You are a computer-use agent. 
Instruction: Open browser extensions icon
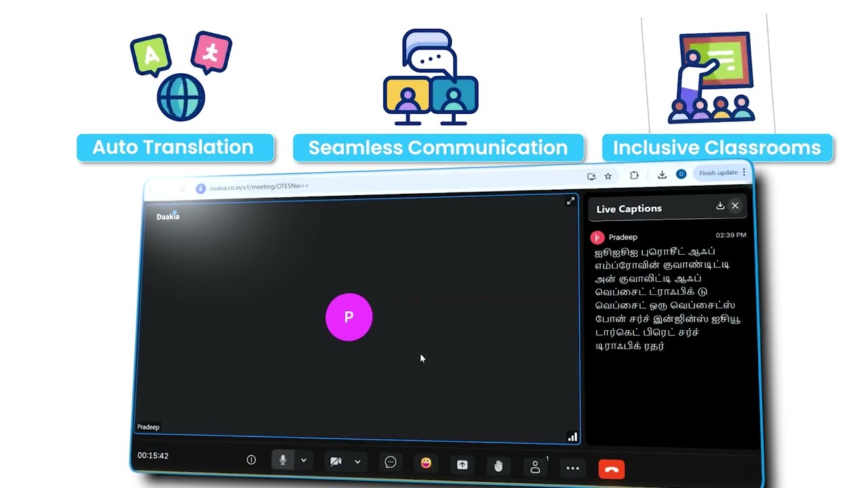pos(634,176)
